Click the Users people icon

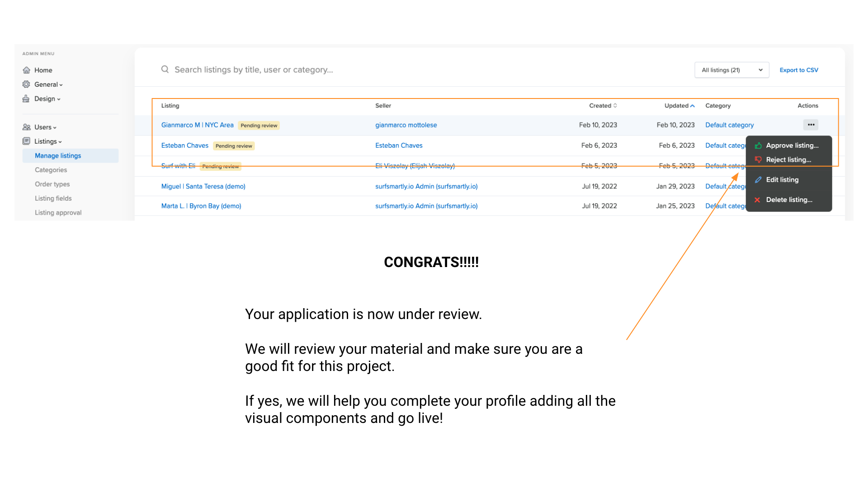coord(27,127)
